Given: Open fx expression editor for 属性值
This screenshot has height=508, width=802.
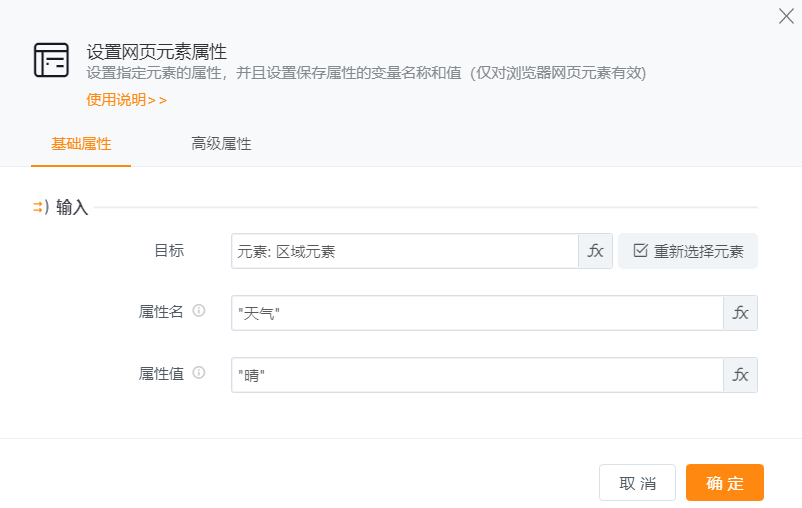Looking at the screenshot, I should coord(740,375).
